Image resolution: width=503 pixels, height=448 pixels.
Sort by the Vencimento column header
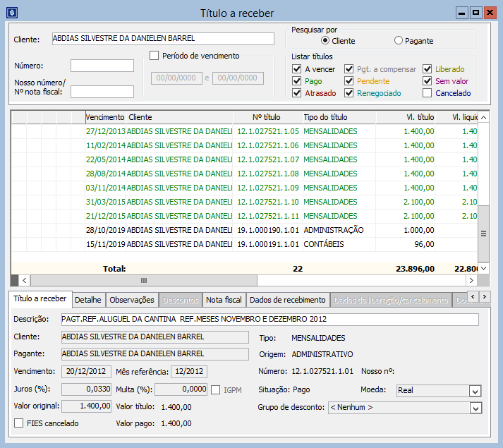tap(105, 117)
